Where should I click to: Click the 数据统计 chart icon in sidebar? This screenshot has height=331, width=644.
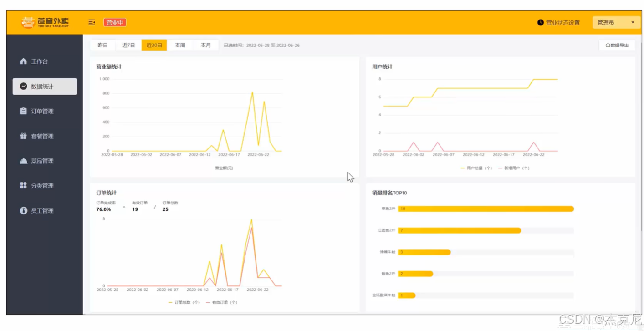point(23,86)
